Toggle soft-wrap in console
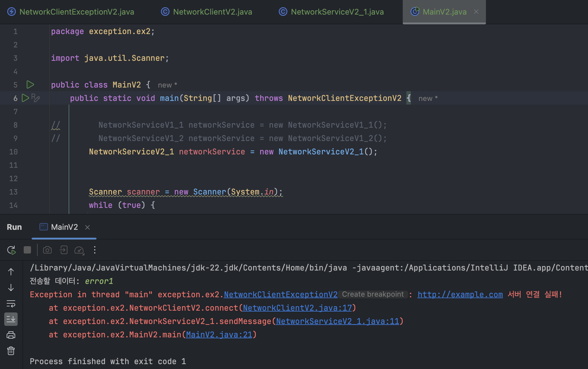The image size is (588, 369). (11, 303)
